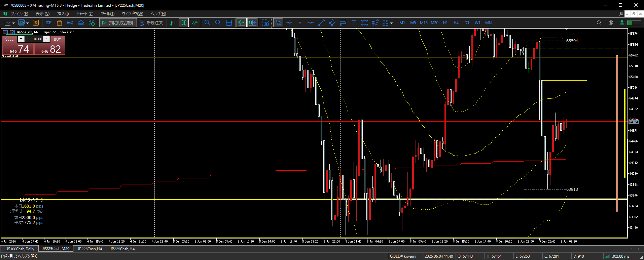Click the lot volume input field

pyautogui.click(x=34, y=39)
